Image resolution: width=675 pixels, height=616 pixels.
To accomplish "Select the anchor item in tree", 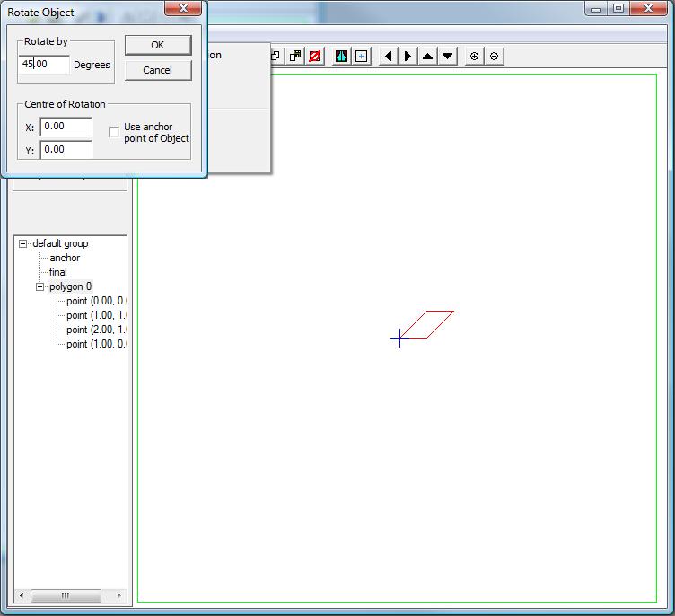I will point(65,258).
